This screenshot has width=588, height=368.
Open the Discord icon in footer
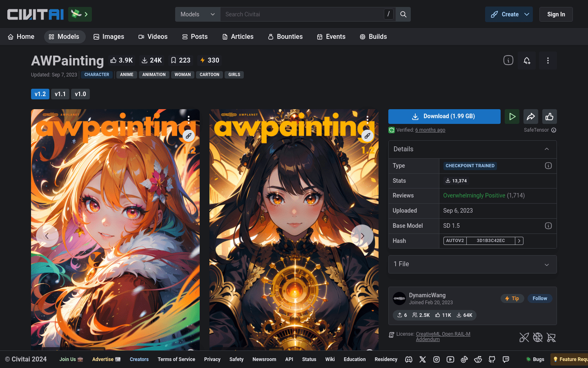tap(409, 359)
